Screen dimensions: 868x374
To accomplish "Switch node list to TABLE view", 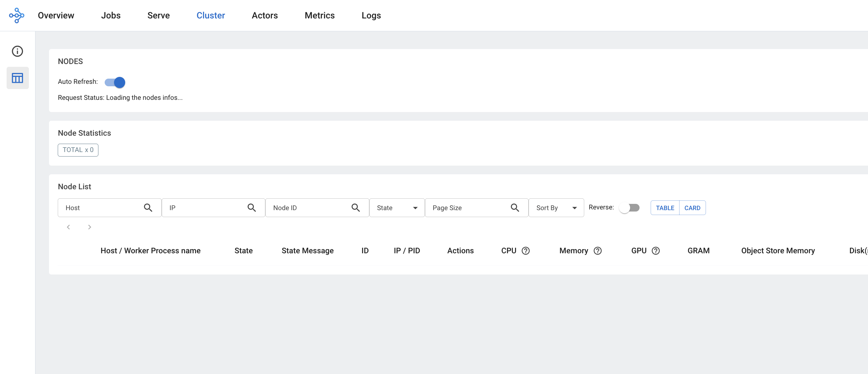I will coord(665,208).
